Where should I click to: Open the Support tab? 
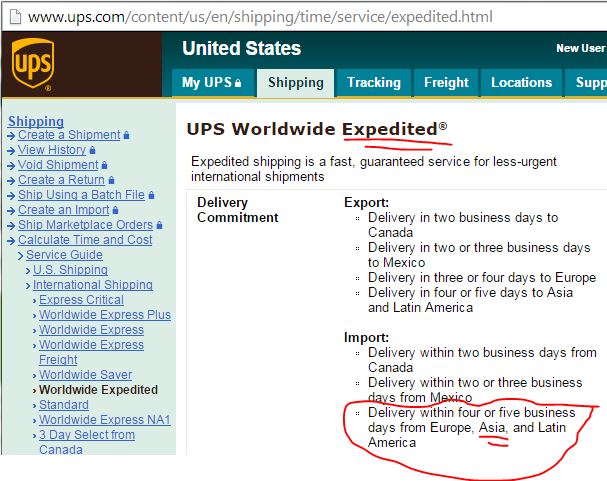pyautogui.click(x=586, y=82)
